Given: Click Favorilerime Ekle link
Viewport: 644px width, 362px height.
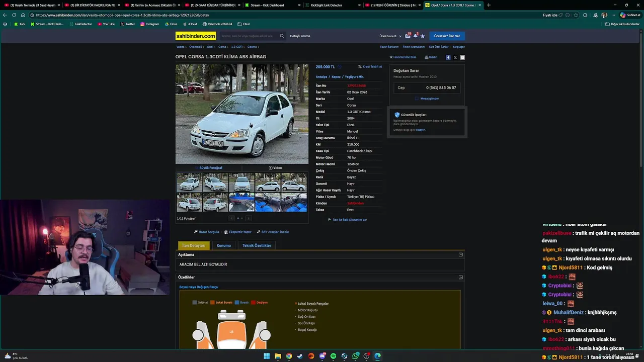Looking at the screenshot, I should (x=403, y=57).
